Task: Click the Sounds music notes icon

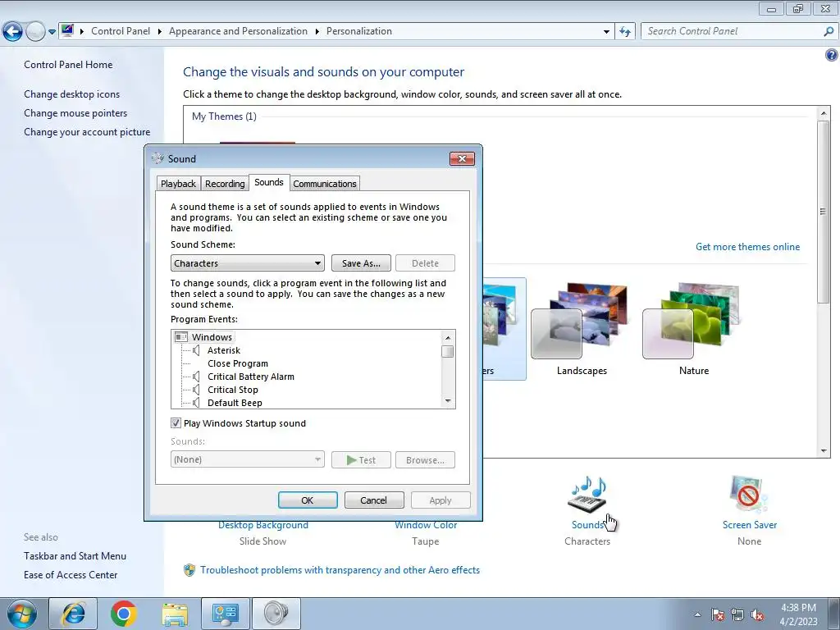Action: click(587, 494)
